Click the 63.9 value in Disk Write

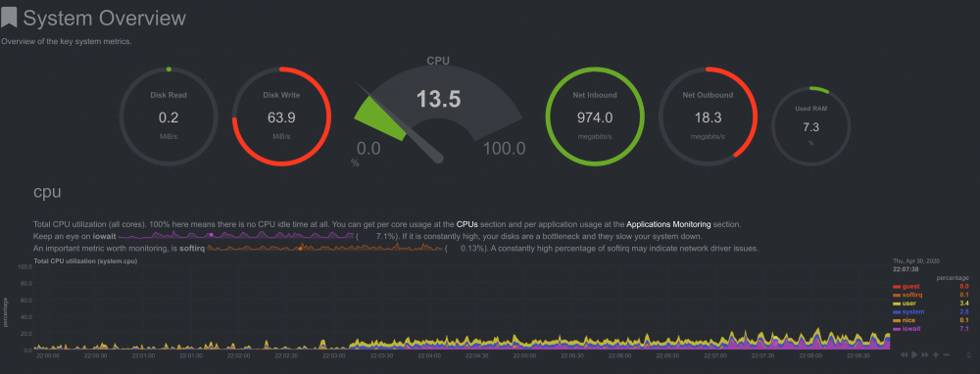(x=281, y=117)
